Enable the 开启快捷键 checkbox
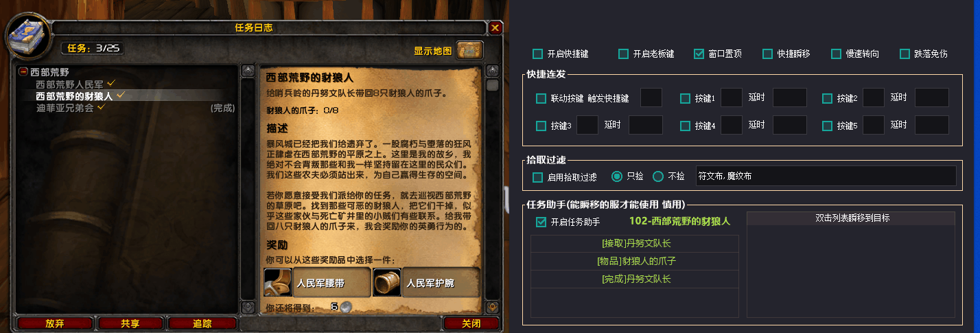Viewport: 980px width, 333px height. pyautogui.click(x=537, y=54)
